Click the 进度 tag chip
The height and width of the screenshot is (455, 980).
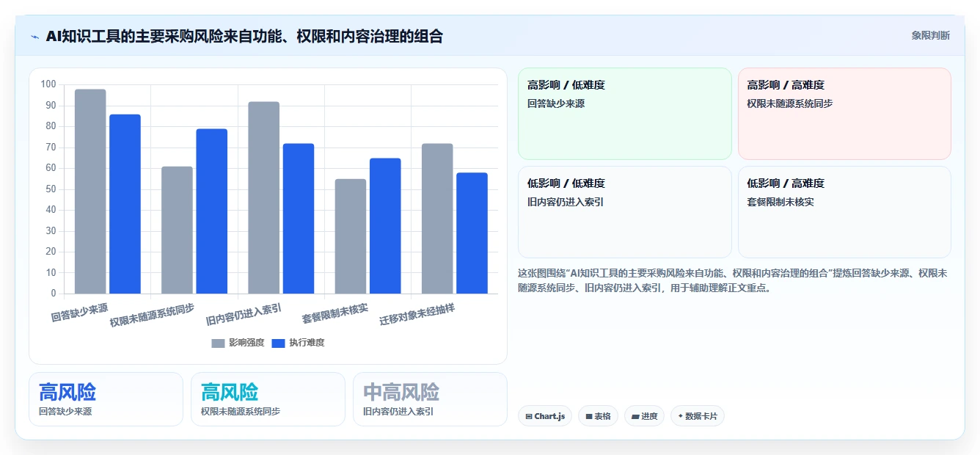(644, 416)
